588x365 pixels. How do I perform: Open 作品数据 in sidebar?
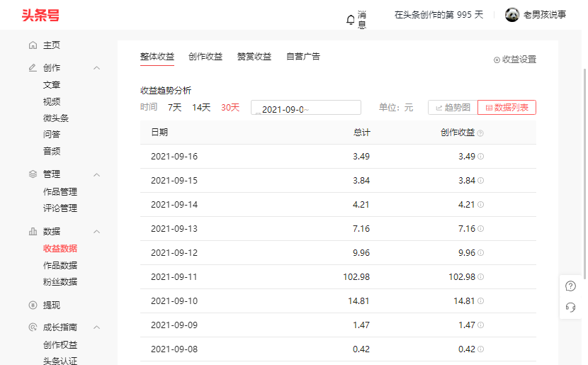[60, 265]
